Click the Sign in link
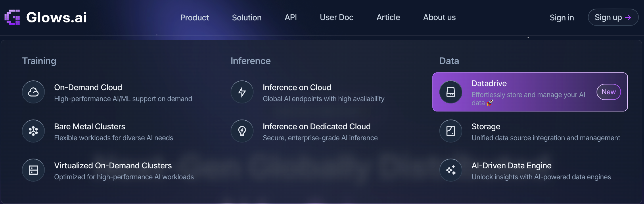Viewport: 644px width, 204px height. [x=561, y=18]
